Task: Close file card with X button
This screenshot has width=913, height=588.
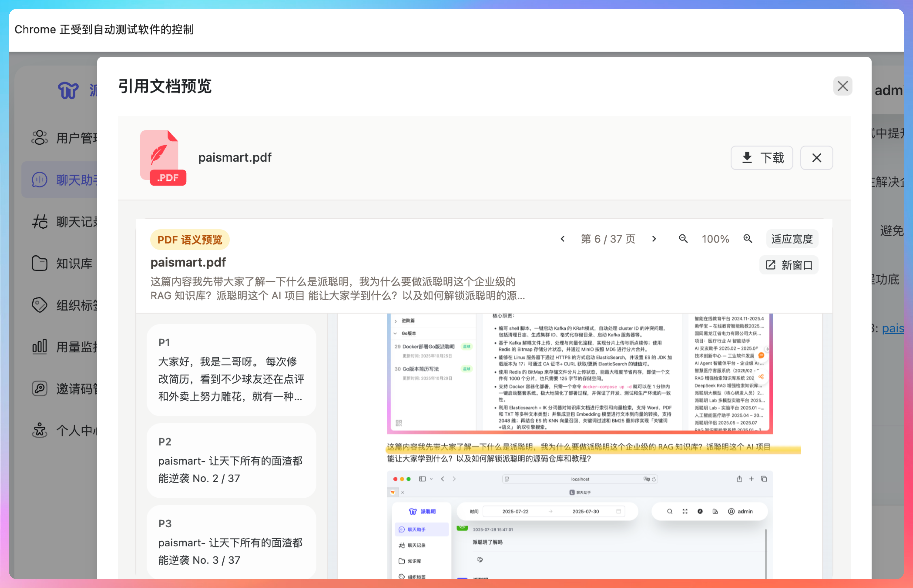Action: (x=816, y=158)
